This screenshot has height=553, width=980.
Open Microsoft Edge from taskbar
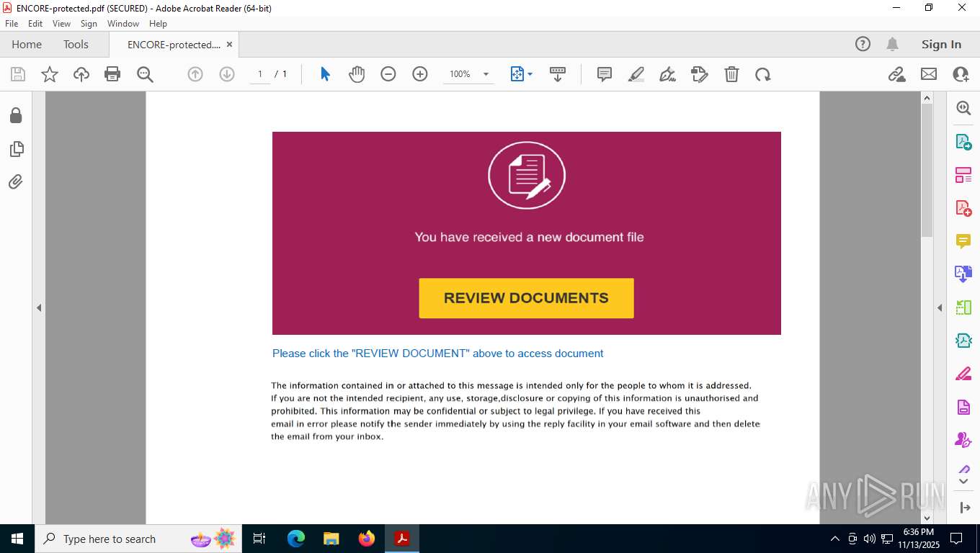pos(295,539)
